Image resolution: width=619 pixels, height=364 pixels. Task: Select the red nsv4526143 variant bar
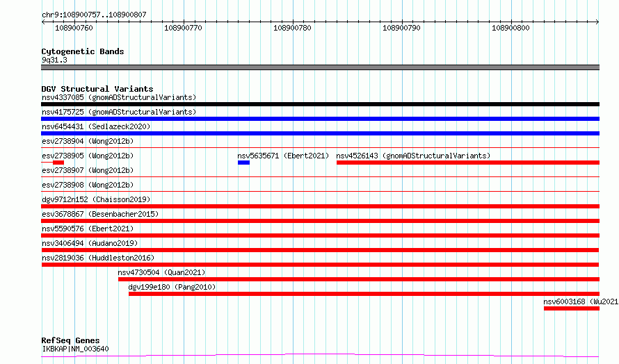point(468,163)
